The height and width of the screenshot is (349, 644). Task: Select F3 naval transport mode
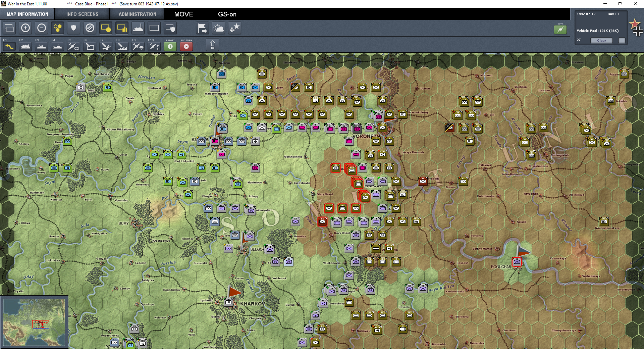(x=42, y=46)
